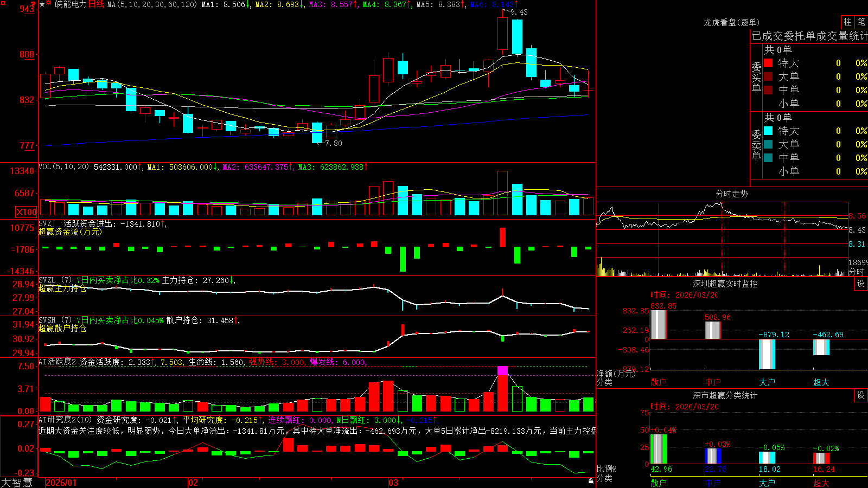This screenshot has width=868, height=488.
Task: Click the star icon beside 皖能电力
Action: tap(42, 4)
